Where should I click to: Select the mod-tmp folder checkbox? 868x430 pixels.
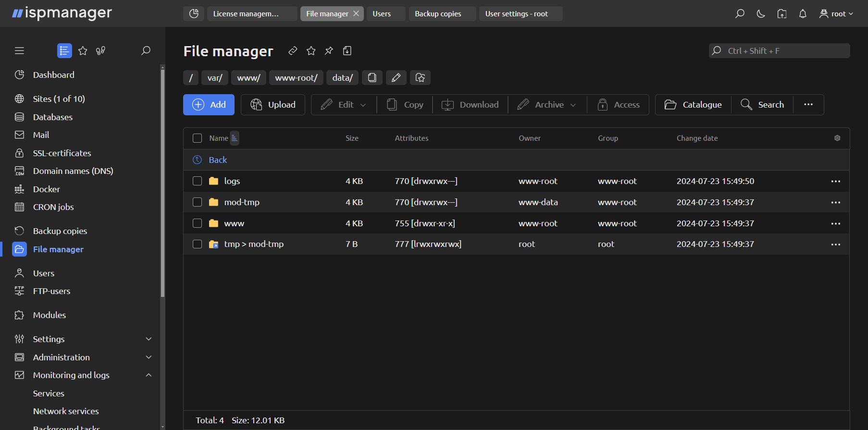tap(197, 202)
